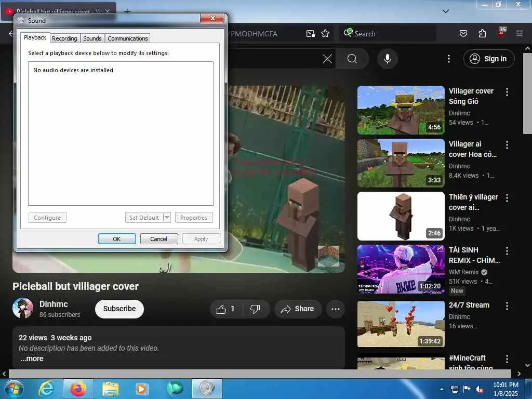
Task: Open the Sounds tab
Action: point(92,38)
